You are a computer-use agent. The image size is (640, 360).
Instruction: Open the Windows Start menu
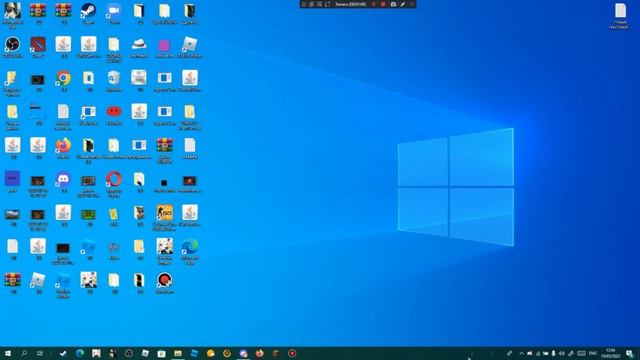click(7, 353)
